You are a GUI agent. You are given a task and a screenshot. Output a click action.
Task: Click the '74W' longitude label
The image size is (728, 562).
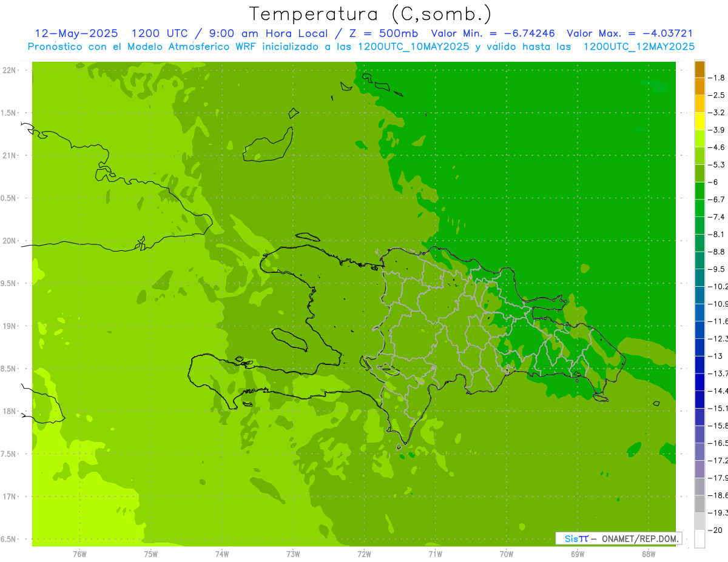click(222, 554)
